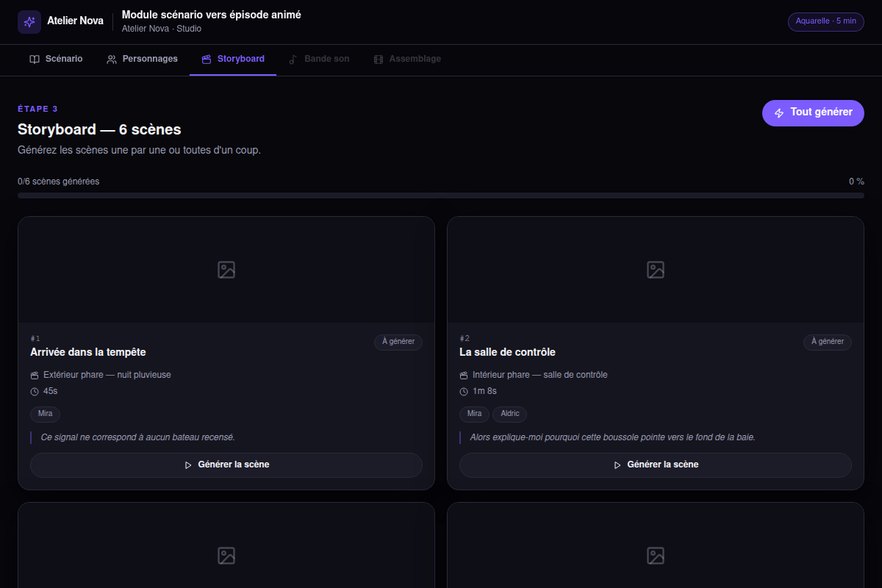Click the people icon beside Personnages

pos(112,59)
